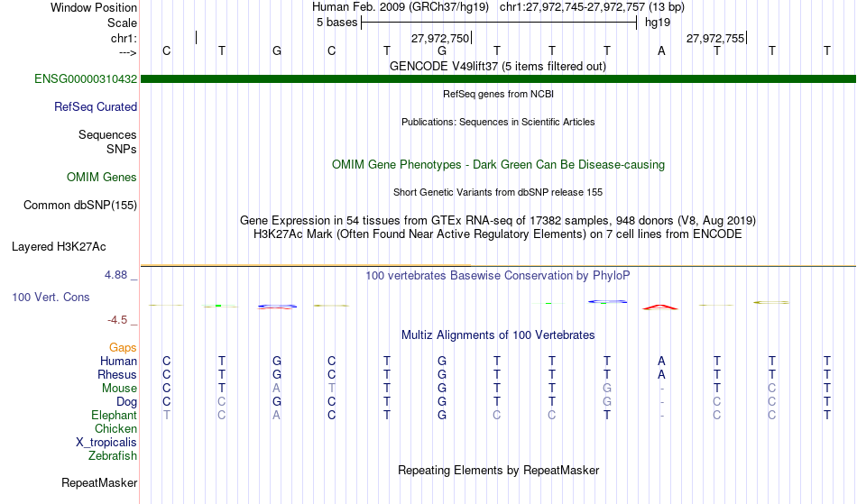Click the 5 bases scale bar
The image size is (857, 504).
tap(499, 23)
